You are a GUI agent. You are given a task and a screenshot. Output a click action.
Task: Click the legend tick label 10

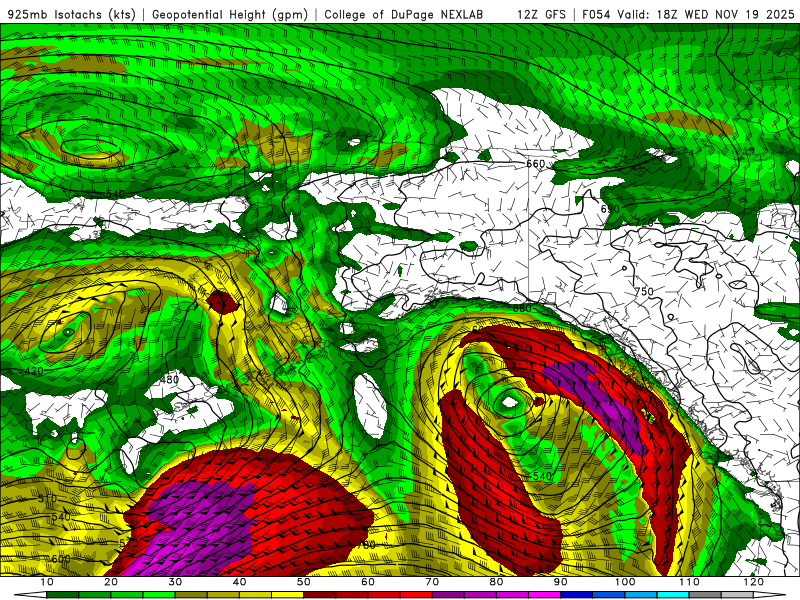[46, 582]
